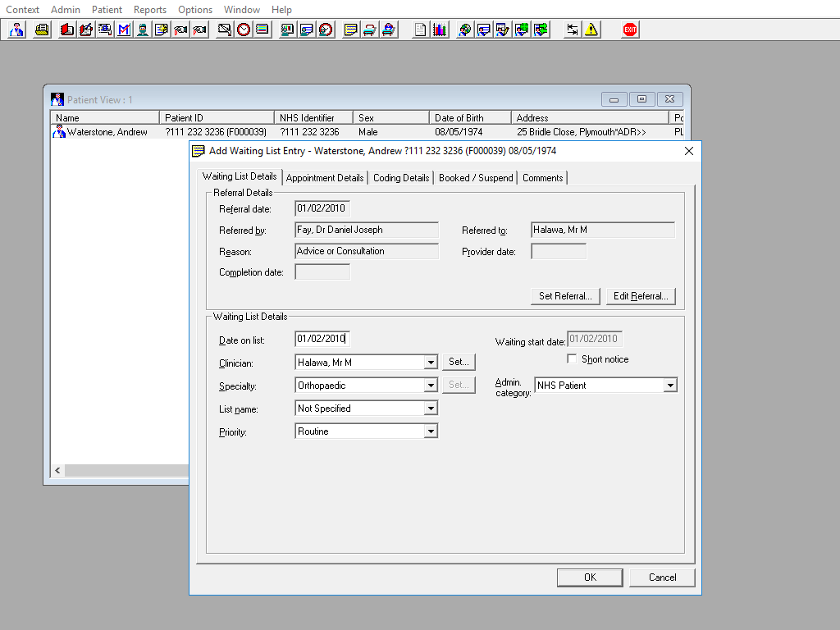Image resolution: width=840 pixels, height=630 pixels.
Task: Expand the Clinician dropdown
Action: (431, 363)
